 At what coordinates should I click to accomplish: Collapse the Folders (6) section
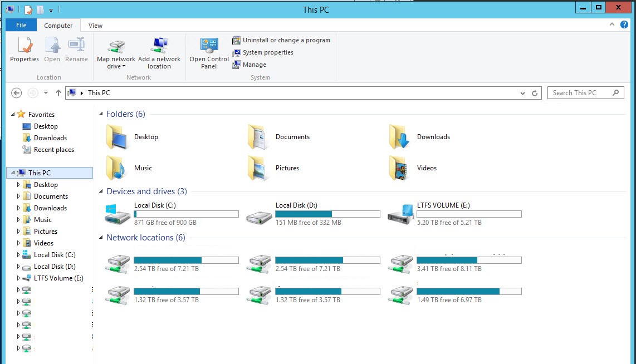point(100,114)
